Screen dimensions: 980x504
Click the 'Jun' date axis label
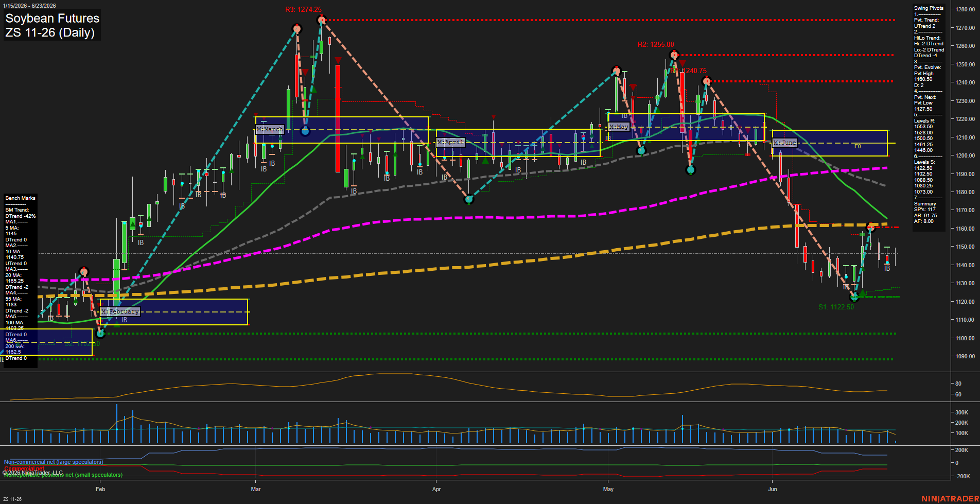[773, 489]
